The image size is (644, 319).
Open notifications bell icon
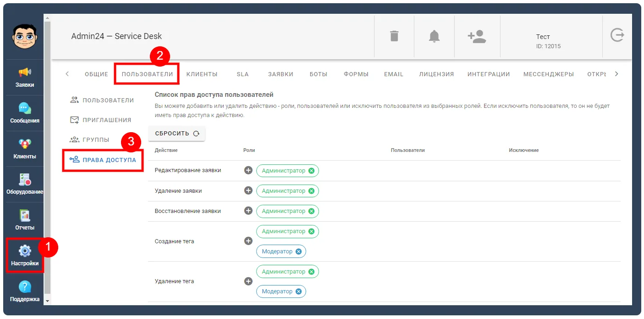click(x=434, y=36)
